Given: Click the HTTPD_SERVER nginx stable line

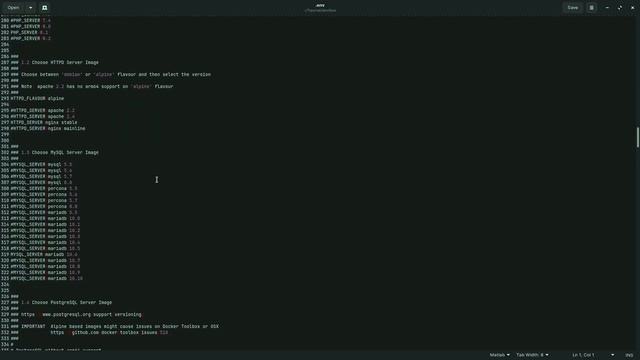Looking at the screenshot, I should (x=44, y=122).
